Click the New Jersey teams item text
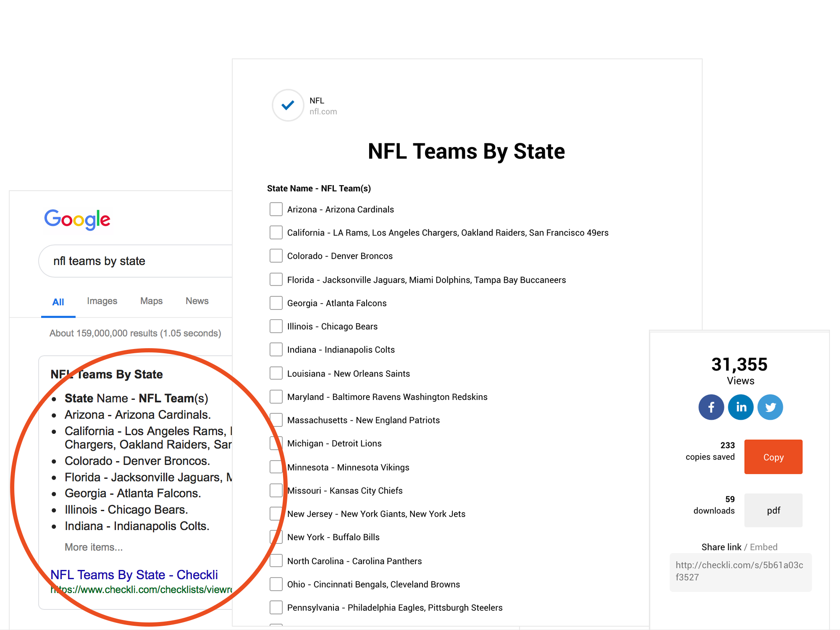Image resolution: width=840 pixels, height=630 pixels. 376,514
